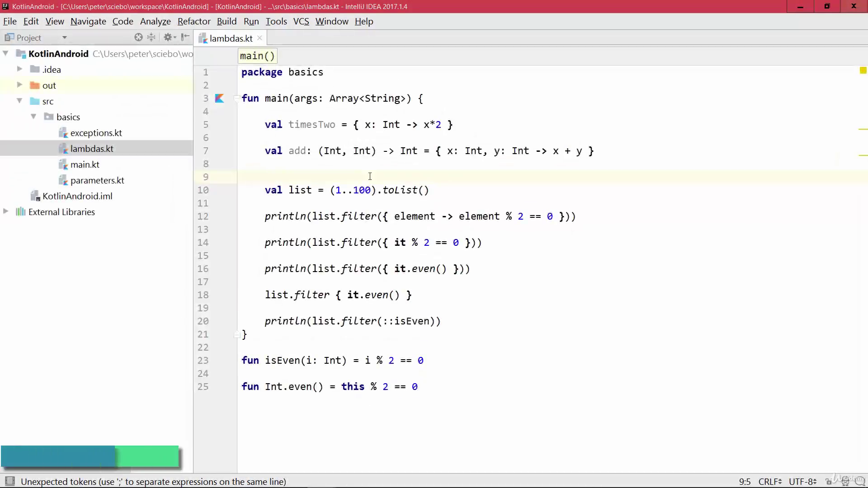868x488 pixels.
Task: Open the File menu
Action: pyautogui.click(x=9, y=21)
